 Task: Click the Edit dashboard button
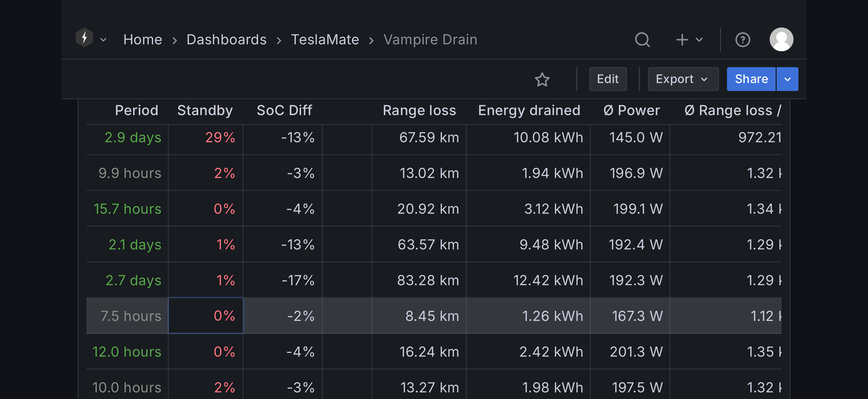pyautogui.click(x=607, y=79)
